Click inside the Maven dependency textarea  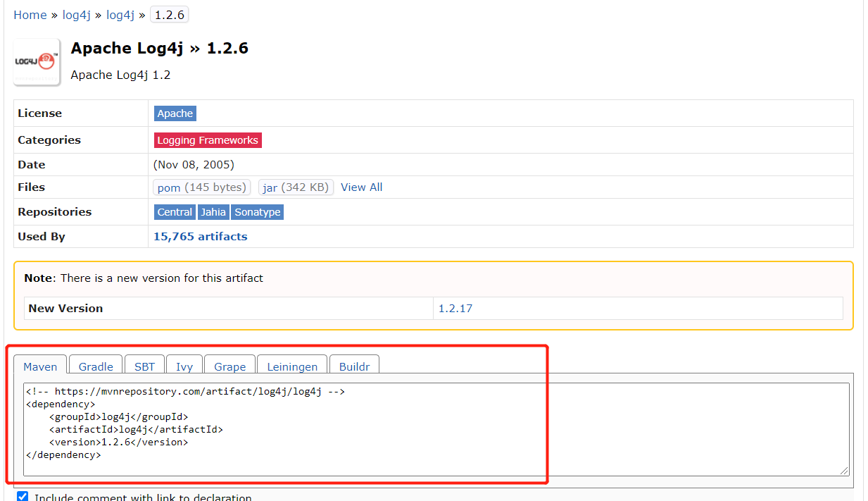click(x=436, y=429)
